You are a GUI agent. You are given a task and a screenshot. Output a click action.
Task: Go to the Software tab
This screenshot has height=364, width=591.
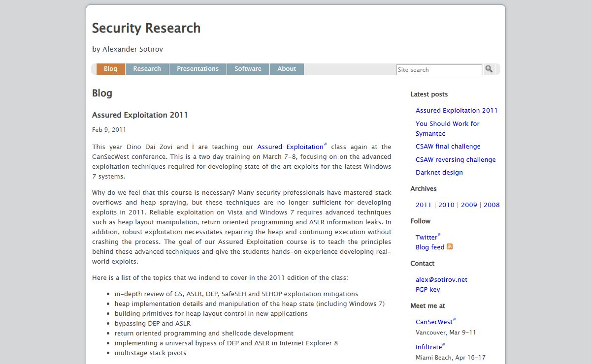[248, 69]
